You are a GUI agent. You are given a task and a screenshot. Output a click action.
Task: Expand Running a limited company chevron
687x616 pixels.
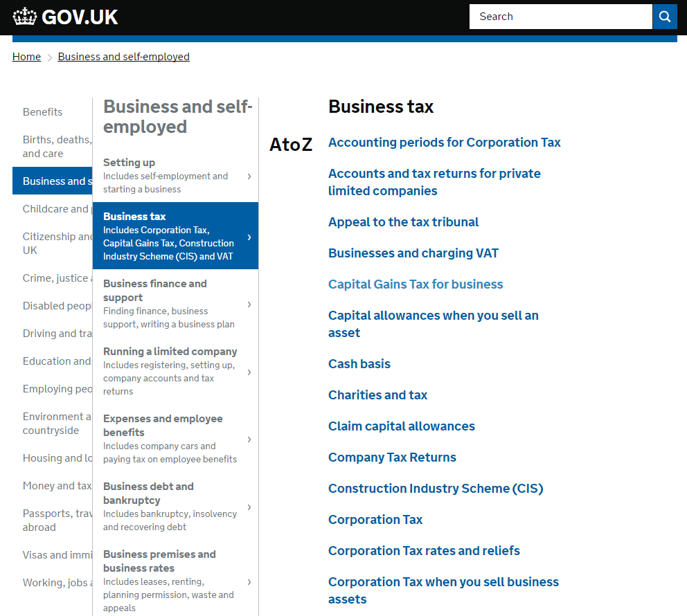249,372
